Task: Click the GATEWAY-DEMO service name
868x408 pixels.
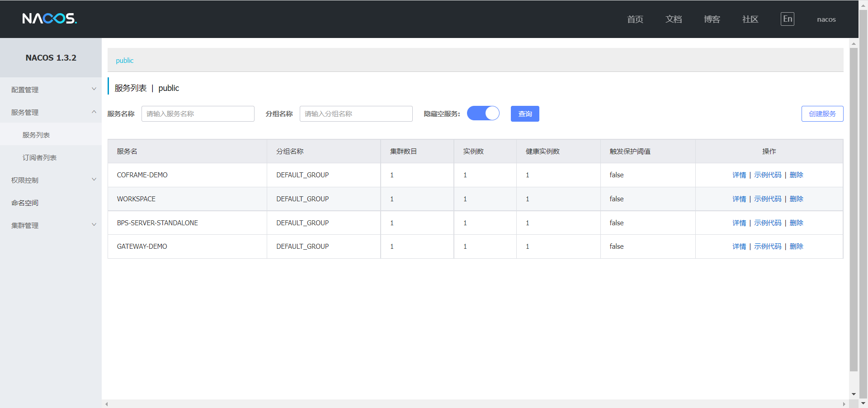Action: 142,247
